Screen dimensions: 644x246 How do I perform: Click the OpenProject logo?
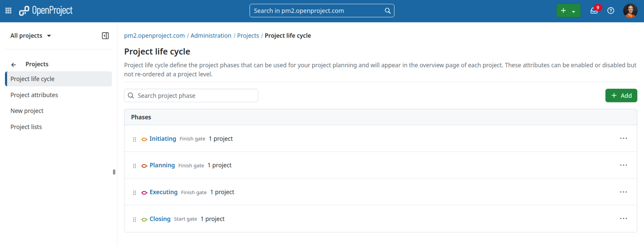tap(46, 11)
